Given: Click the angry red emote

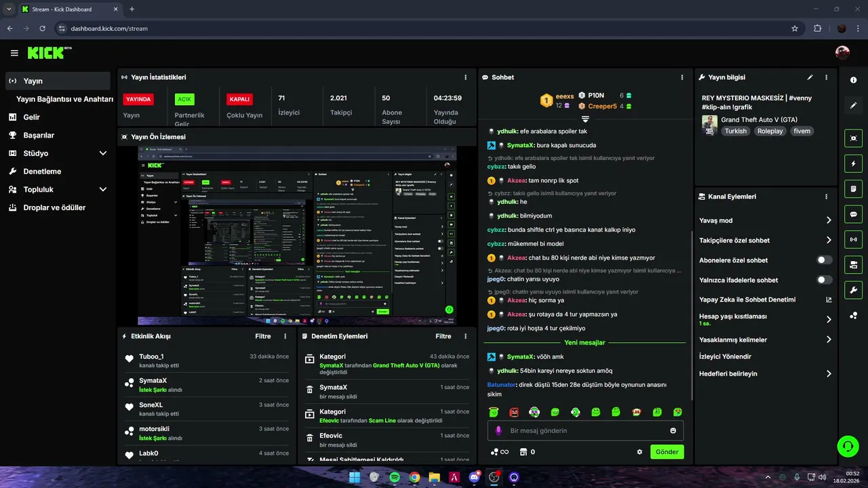Looking at the screenshot, I should [x=514, y=412].
